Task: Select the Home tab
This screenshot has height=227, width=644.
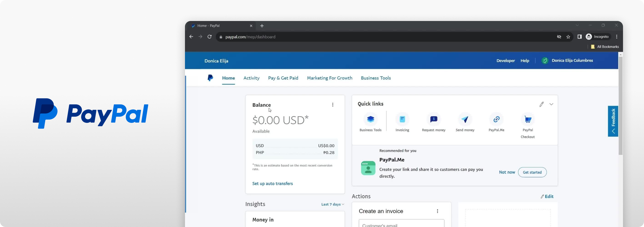Action: [228, 78]
